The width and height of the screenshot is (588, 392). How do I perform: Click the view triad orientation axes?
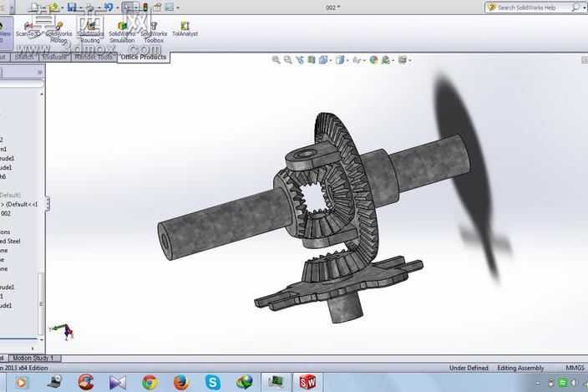[63, 331]
